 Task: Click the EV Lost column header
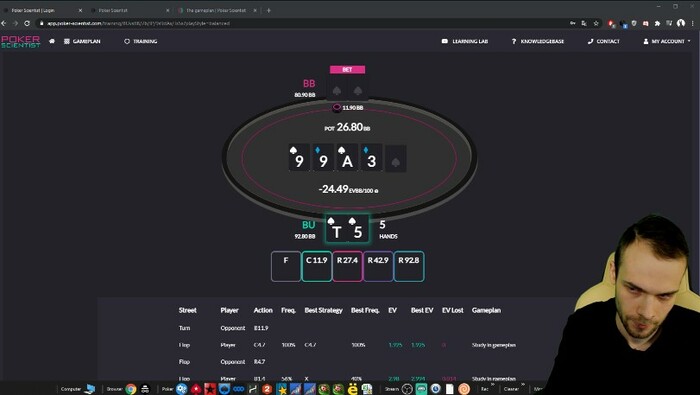[453, 310]
